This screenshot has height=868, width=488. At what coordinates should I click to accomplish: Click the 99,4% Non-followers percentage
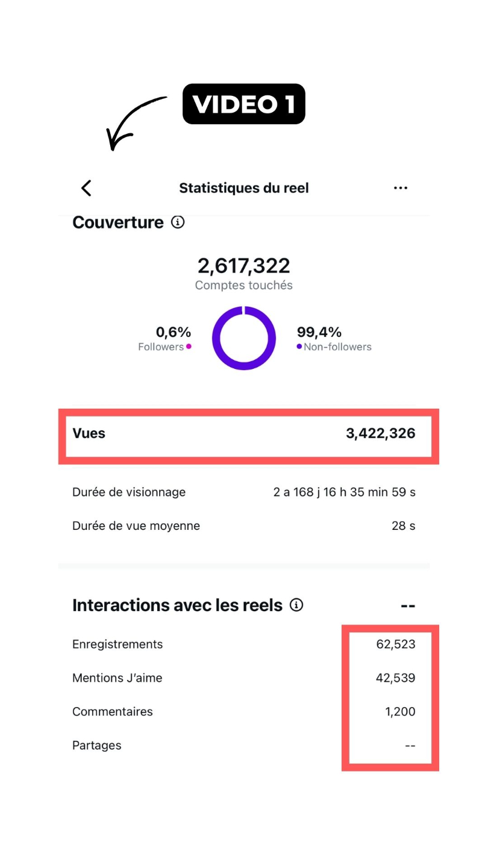[319, 332]
